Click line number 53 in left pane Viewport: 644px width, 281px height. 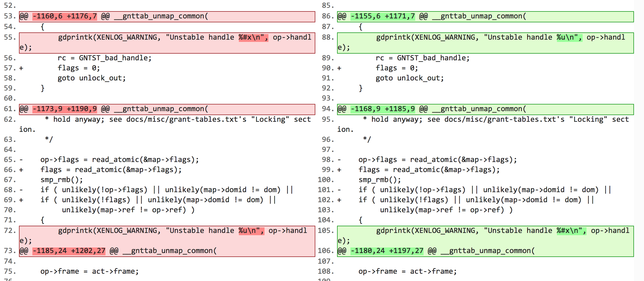[x=9, y=16]
